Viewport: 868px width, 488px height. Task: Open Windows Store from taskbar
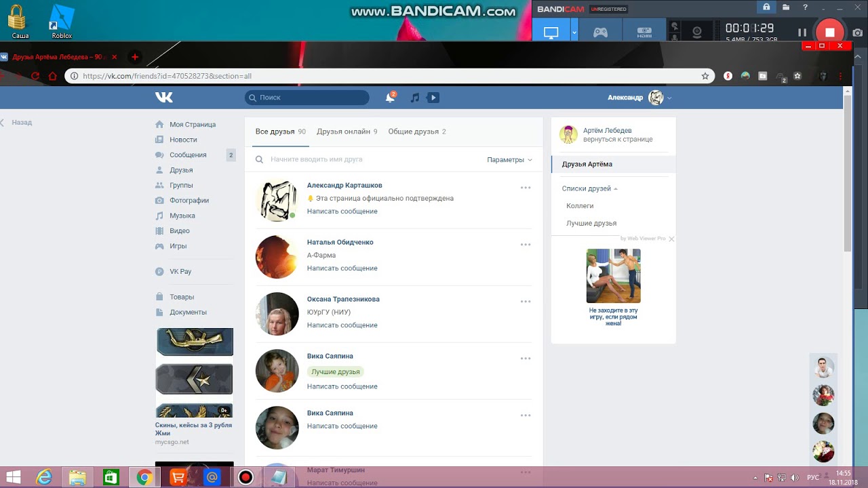point(111,477)
